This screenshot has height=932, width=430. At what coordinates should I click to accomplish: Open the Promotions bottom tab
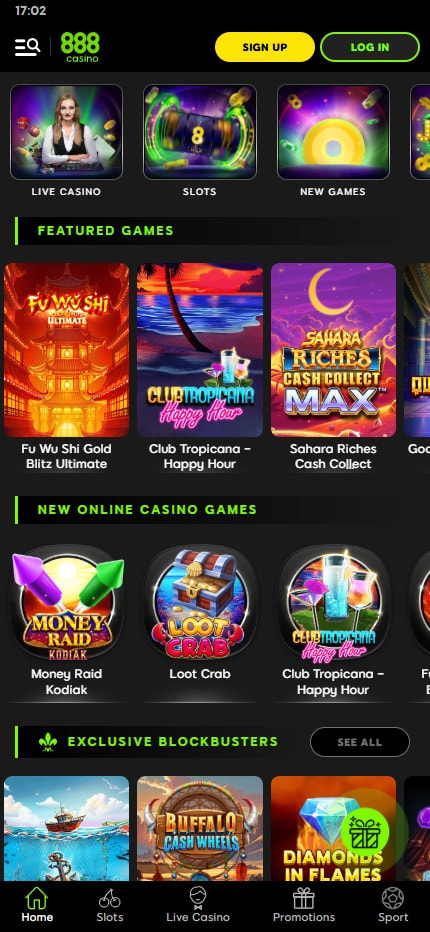304,905
